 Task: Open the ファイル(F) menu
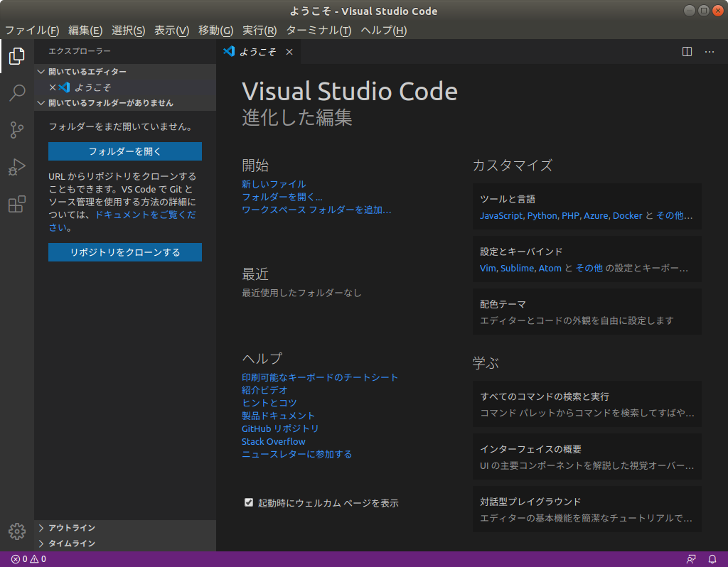click(32, 31)
